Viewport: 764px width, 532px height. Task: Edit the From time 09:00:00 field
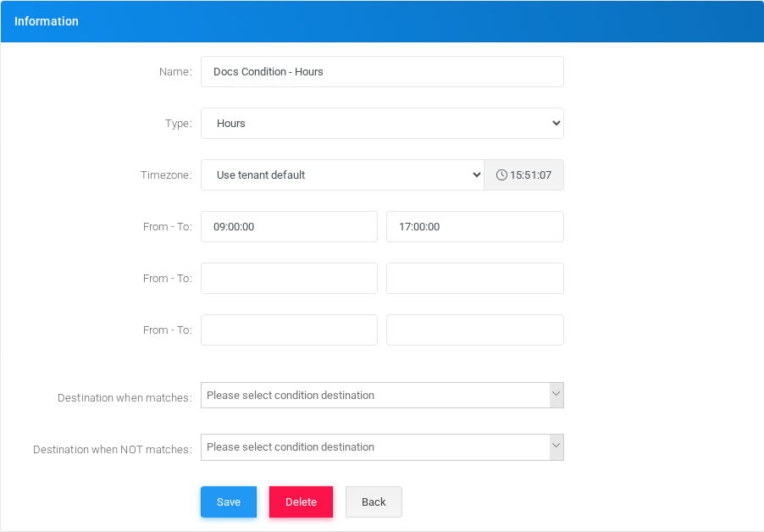point(289,226)
